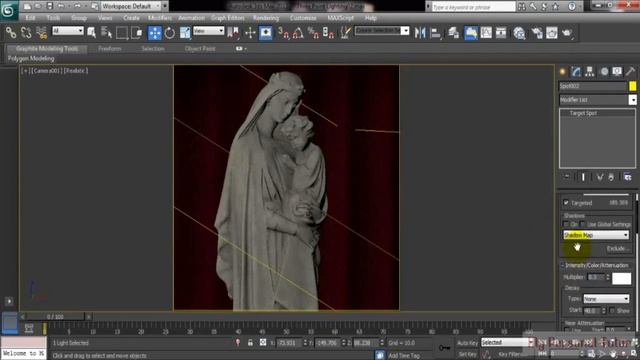Select Target Spot in the modifier stack
The height and width of the screenshot is (360, 640).
(583, 113)
